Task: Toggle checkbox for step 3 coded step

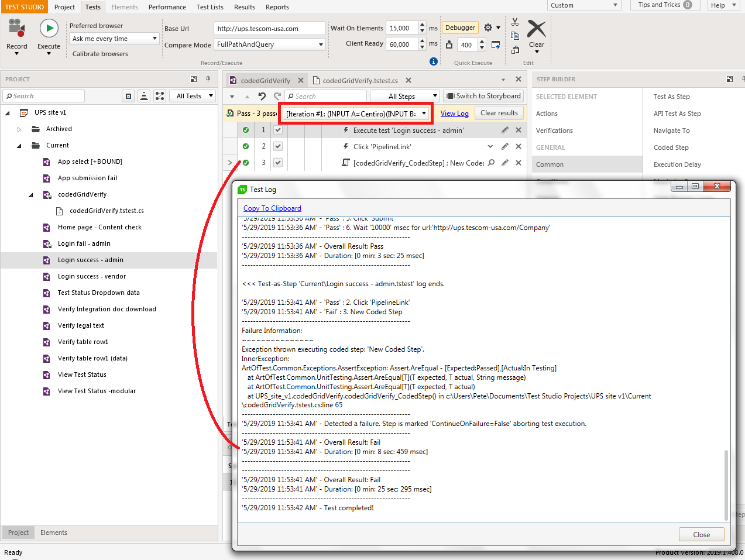Action: tap(278, 163)
